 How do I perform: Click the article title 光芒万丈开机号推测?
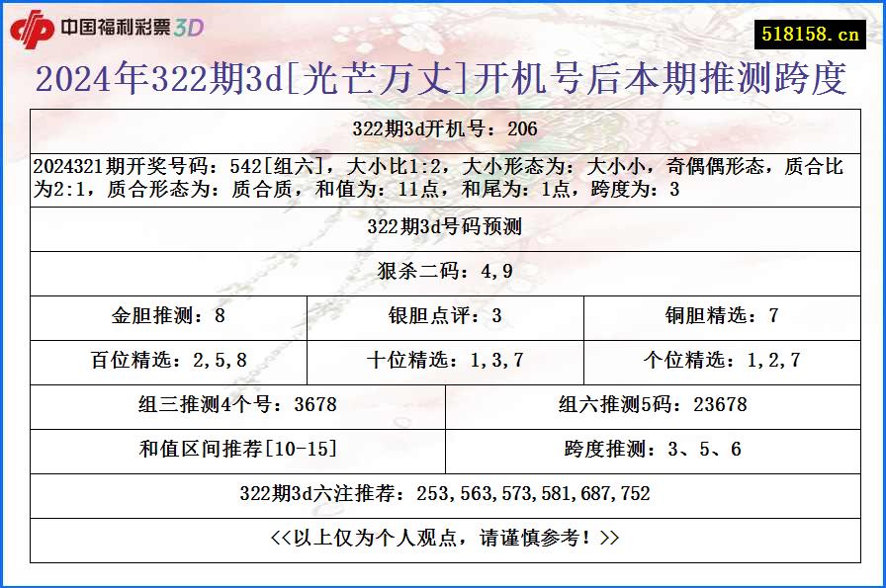click(443, 82)
